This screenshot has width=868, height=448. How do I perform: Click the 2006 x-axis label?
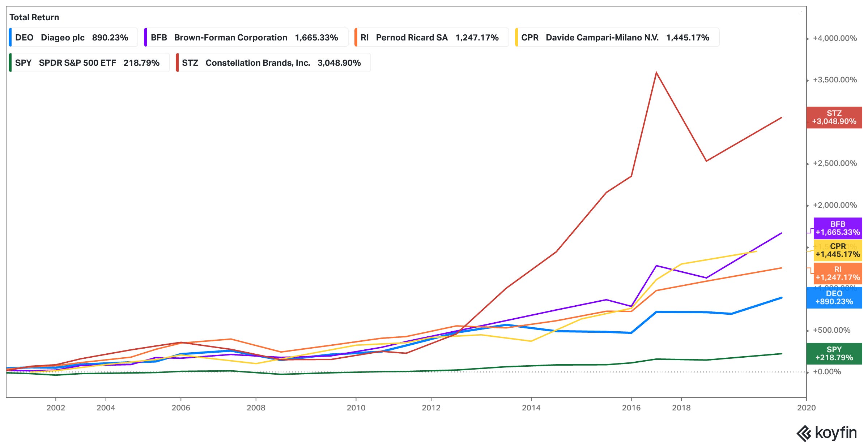[181, 408]
